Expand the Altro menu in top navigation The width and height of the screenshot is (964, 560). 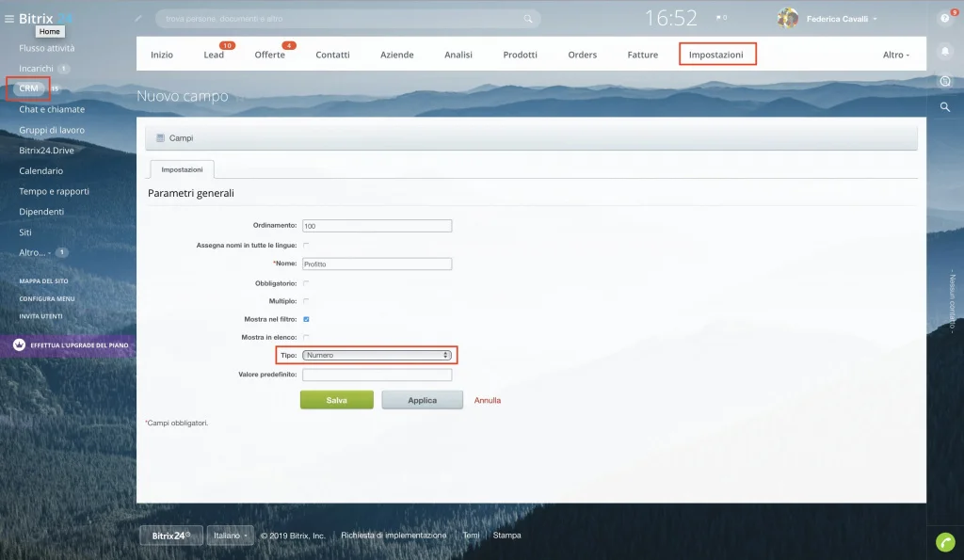pos(896,55)
